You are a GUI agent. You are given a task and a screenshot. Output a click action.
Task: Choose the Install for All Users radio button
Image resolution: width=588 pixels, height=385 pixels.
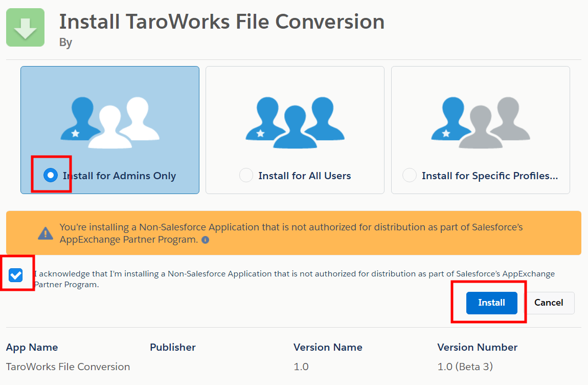point(246,176)
